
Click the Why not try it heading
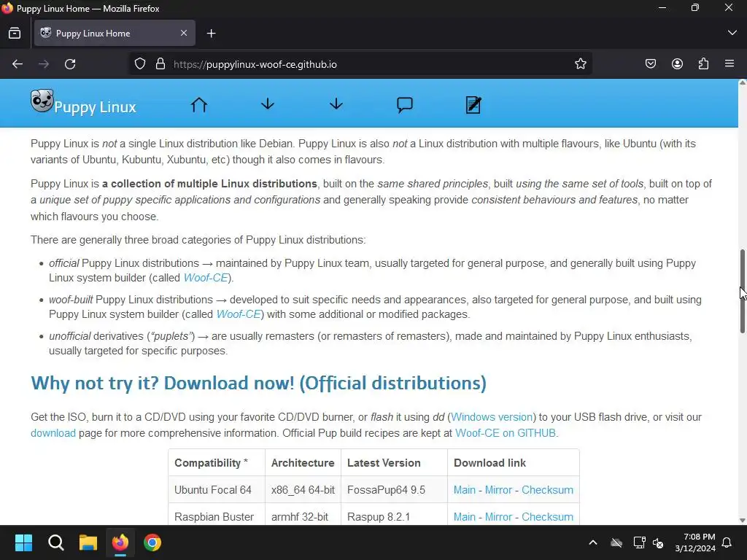(x=259, y=384)
